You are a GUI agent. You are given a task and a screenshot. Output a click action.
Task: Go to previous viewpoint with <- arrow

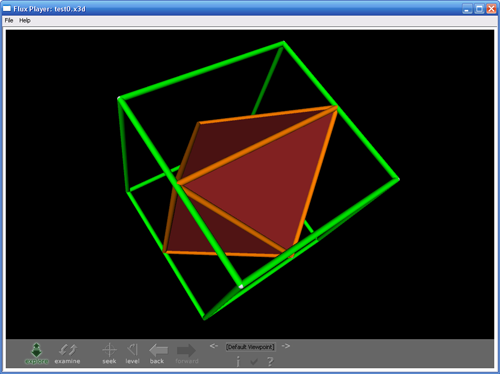click(x=214, y=346)
